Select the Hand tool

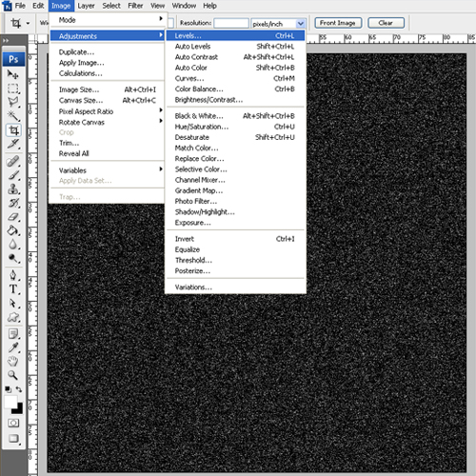tap(13, 362)
